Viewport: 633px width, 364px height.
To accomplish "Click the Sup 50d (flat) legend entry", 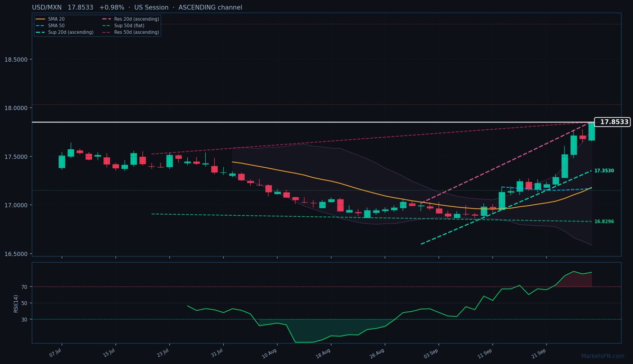I will pyautogui.click(x=122, y=25).
